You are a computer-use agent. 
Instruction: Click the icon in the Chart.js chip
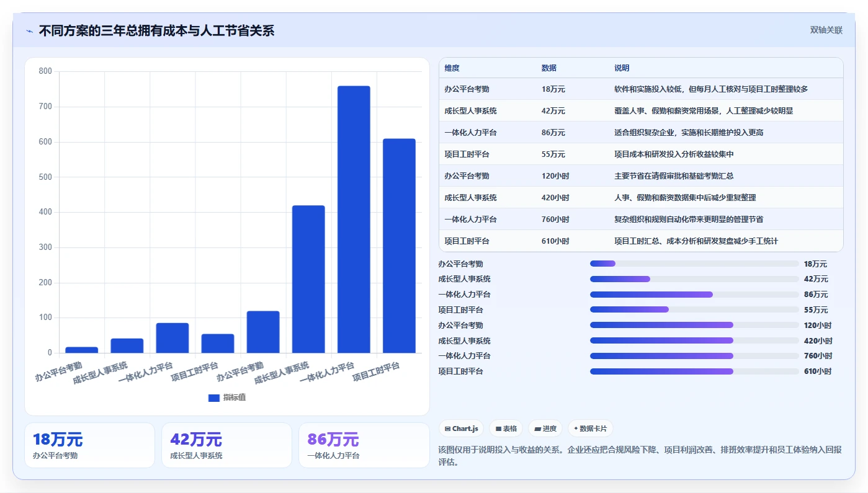point(447,429)
